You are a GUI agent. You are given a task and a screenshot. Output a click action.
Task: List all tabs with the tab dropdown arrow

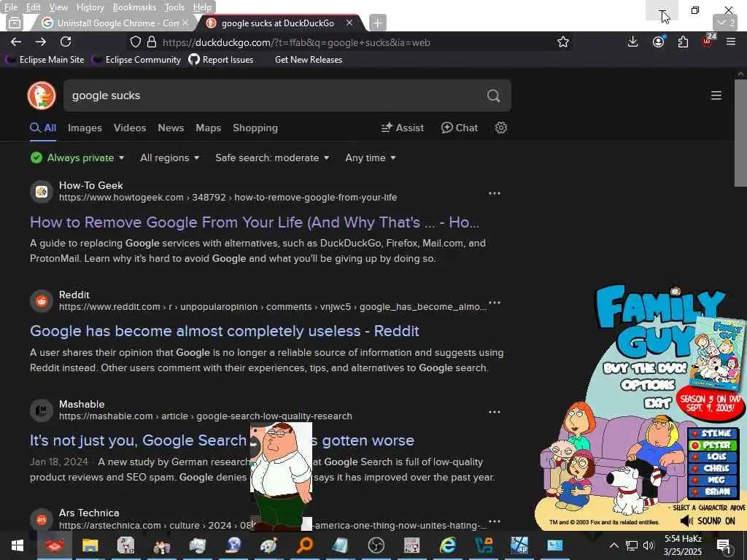coord(725,23)
